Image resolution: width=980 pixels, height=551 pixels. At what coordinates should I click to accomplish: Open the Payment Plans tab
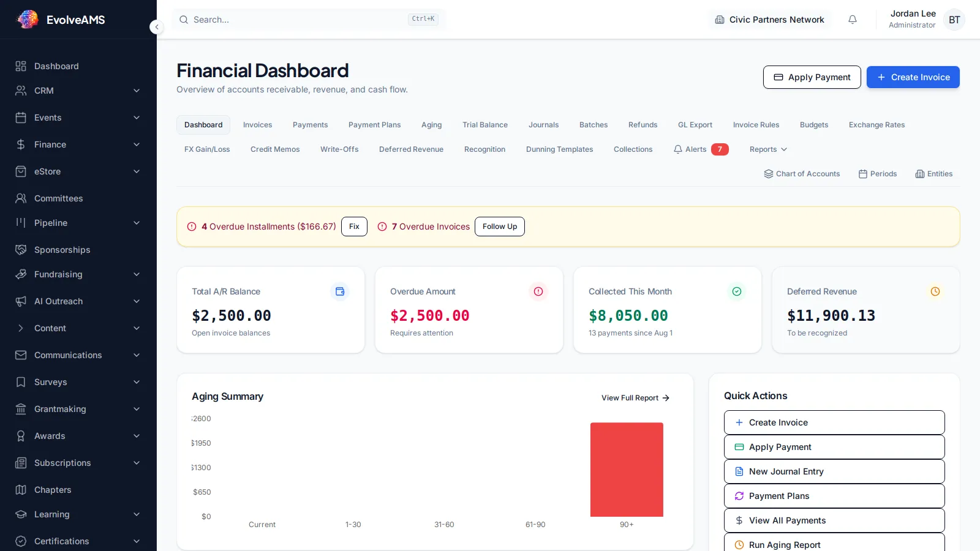374,125
